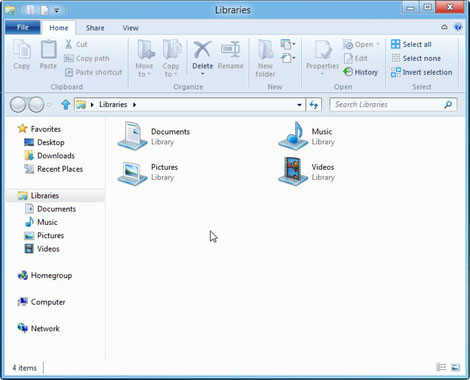Open Videos in the navigation pane
The height and width of the screenshot is (380, 470).
[x=42, y=249]
